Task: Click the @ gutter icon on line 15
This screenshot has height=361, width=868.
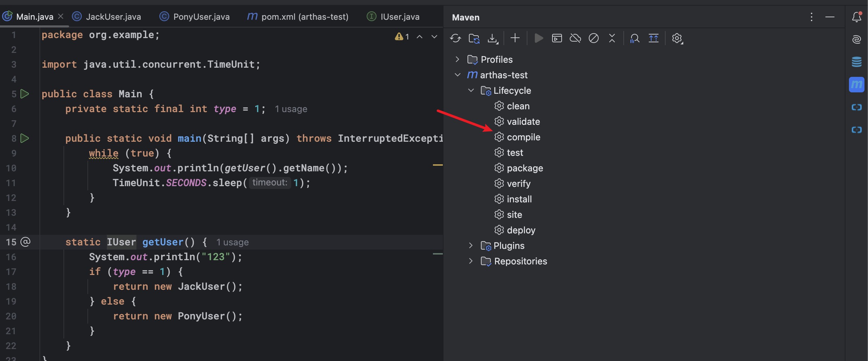Action: (x=25, y=242)
